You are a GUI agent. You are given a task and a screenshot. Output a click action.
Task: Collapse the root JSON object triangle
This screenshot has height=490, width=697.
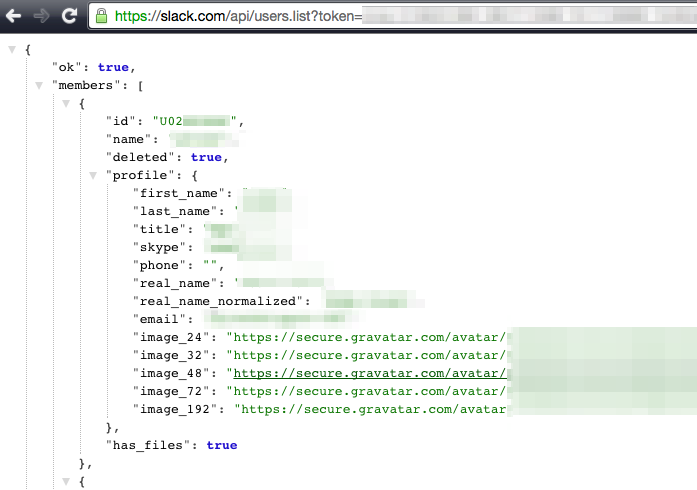click(12, 49)
